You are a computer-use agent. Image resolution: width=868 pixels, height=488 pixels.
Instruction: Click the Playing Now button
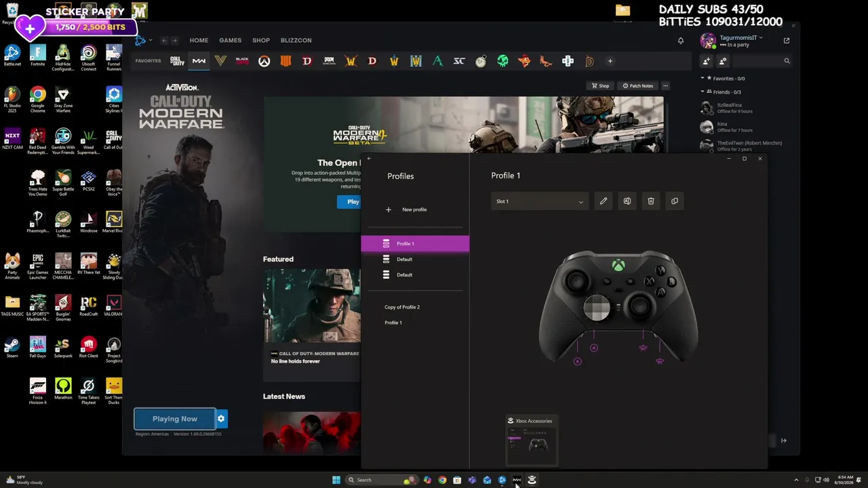coord(175,419)
